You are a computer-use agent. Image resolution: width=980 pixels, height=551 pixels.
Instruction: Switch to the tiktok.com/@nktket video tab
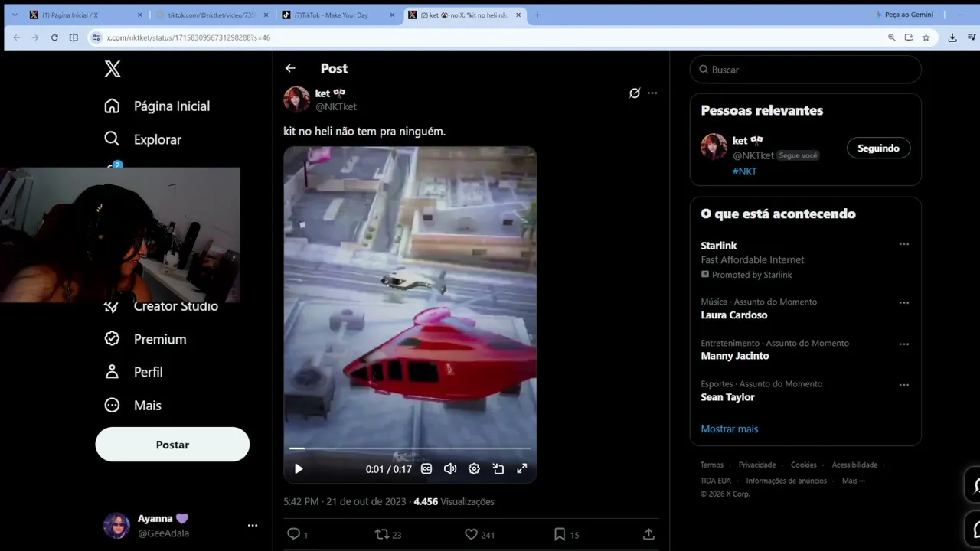click(212, 15)
